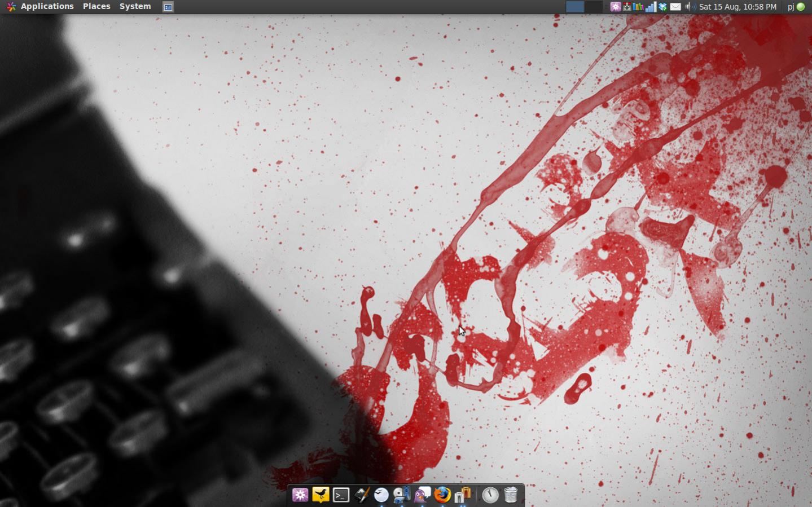812x507 pixels.
Task: Click the Dropbox tray icon
Action: pos(662,7)
